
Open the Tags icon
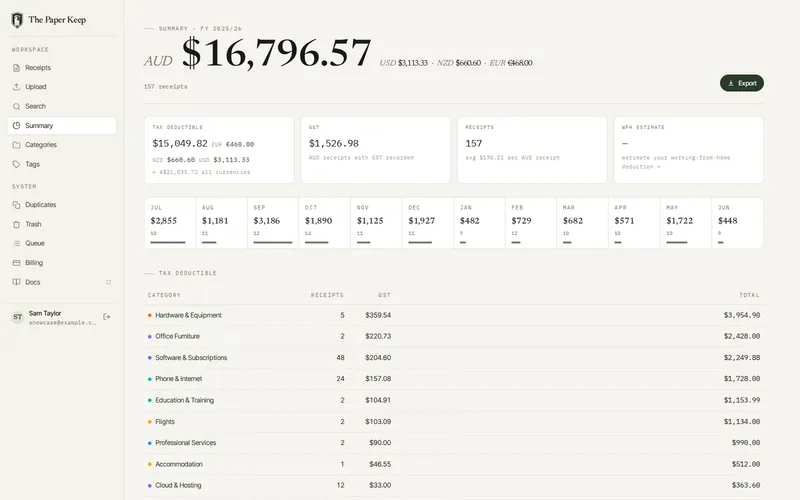click(x=16, y=164)
